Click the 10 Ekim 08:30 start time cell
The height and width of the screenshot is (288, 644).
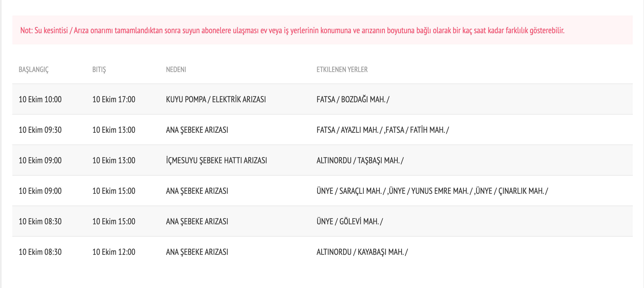point(40,221)
